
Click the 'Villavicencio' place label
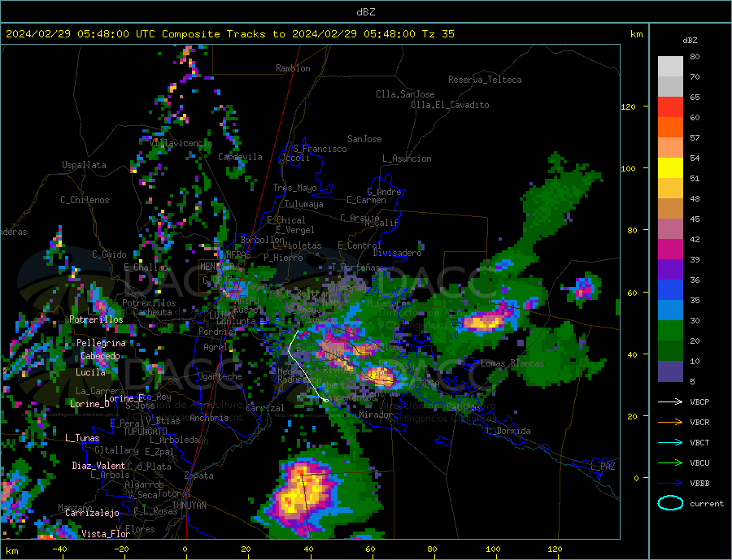point(181,143)
